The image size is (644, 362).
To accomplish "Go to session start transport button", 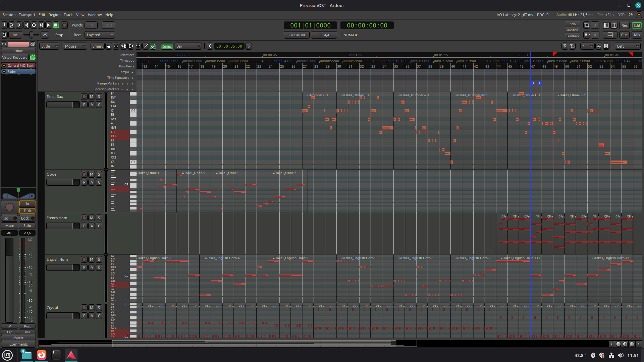I will [x=19, y=25].
